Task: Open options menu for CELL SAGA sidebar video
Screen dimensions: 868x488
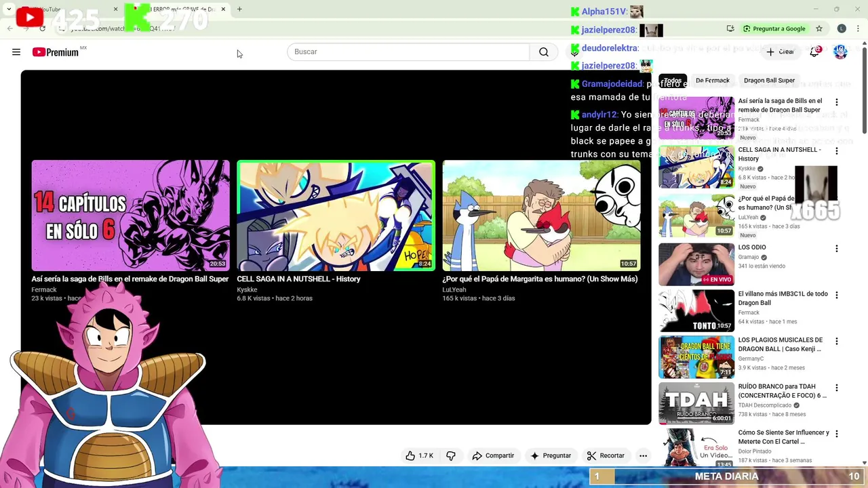Action: coord(836,151)
